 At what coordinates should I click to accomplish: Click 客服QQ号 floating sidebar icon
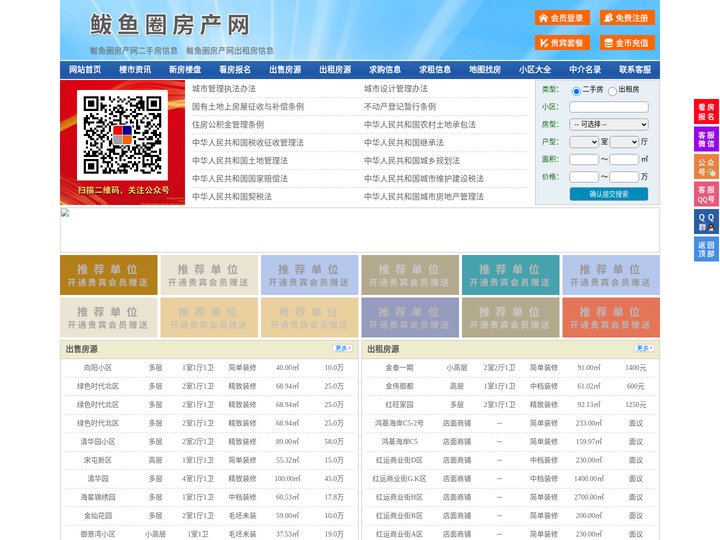(706, 194)
